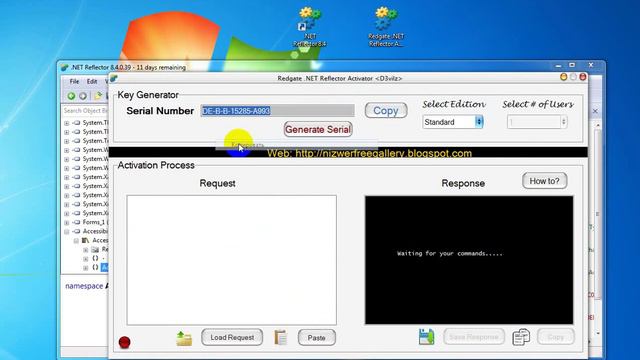This screenshot has width=640, height=360.
Task: Click the green Back arrow in Reflector toolbar
Action: [x=71, y=96]
